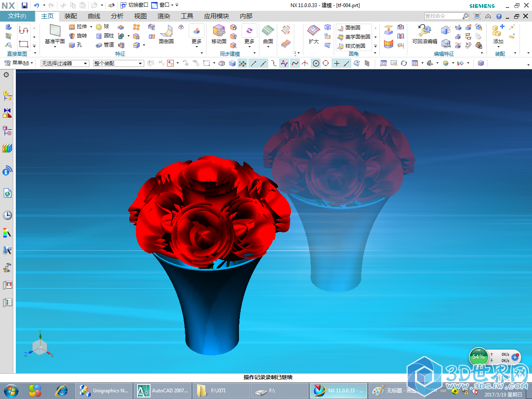Select the Revolve (旋转) tool
Screen dimensions: 532x399
point(78,36)
